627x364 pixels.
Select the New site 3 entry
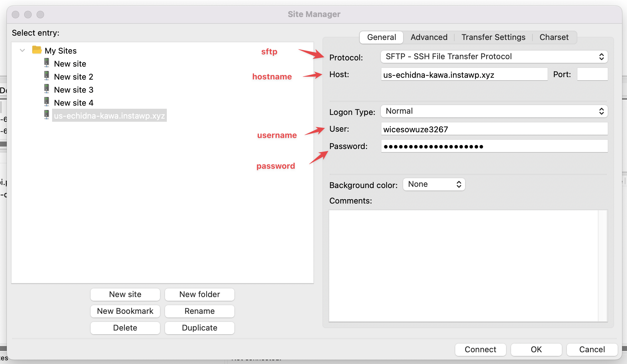point(73,90)
